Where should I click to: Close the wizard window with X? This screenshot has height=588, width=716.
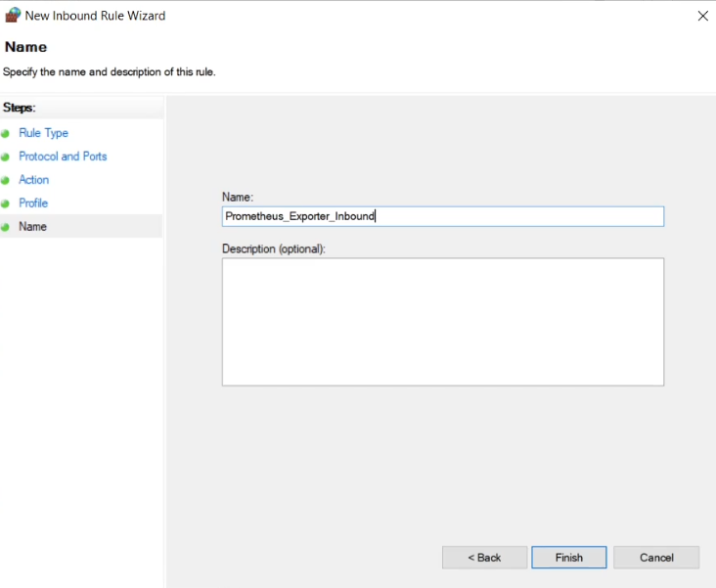click(702, 16)
